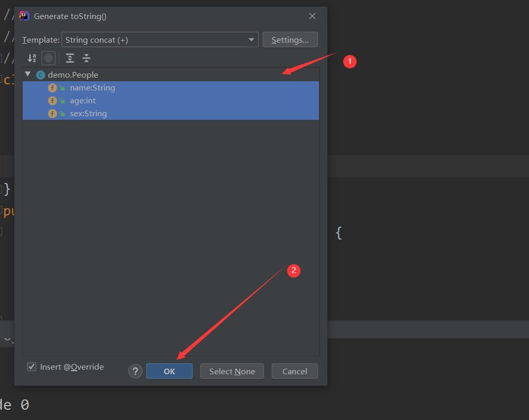Click the field icon beside age:int
Image resolution: width=529 pixels, height=420 pixels.
point(52,101)
